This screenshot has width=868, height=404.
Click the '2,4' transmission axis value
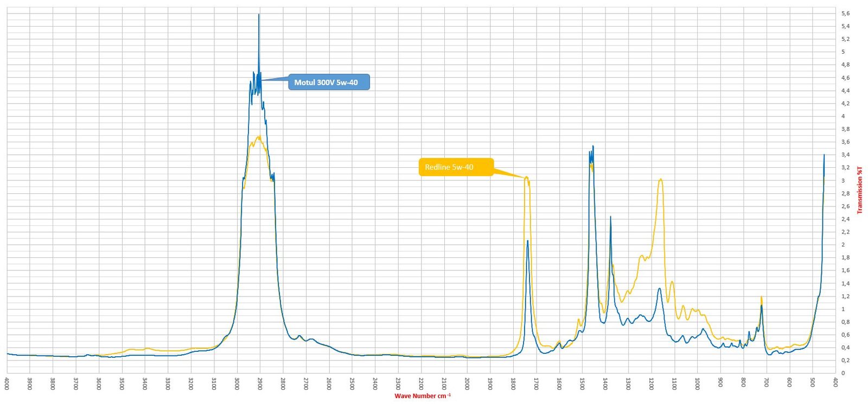click(x=846, y=219)
